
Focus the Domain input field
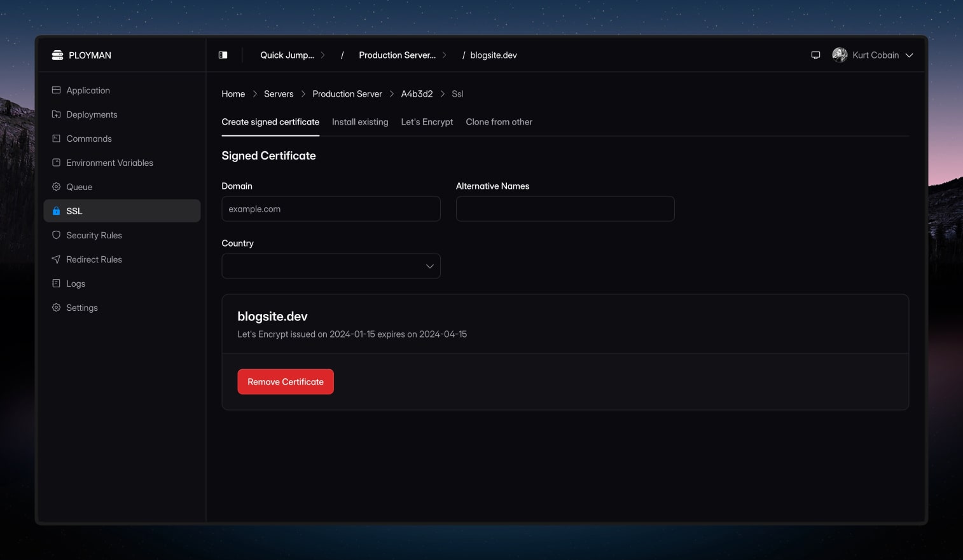click(331, 209)
